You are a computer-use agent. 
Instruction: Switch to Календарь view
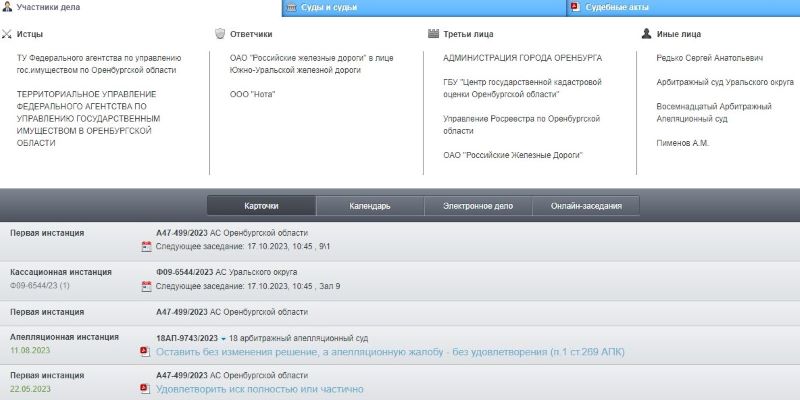tap(369, 206)
